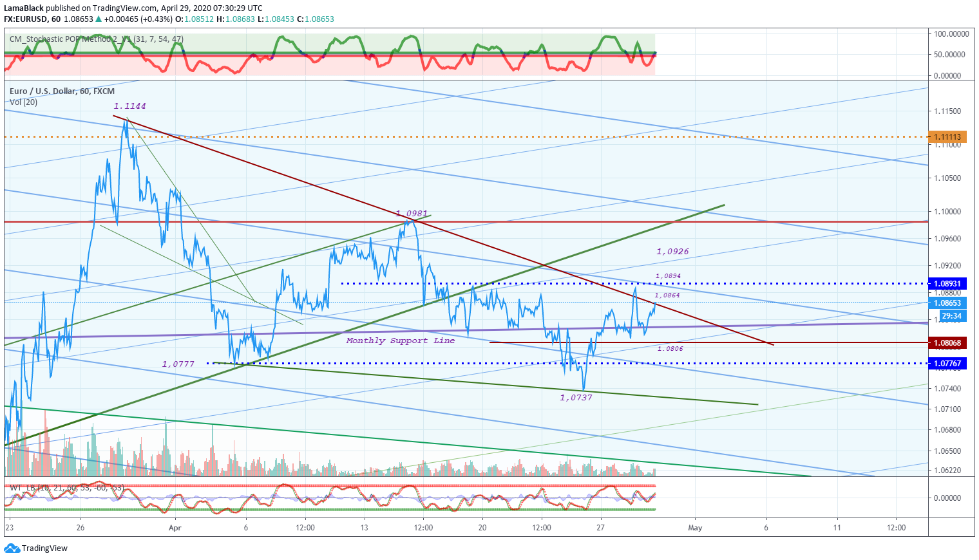Click the 1,0737 price annotation
Viewport: 979px width, 560px height.
pos(576,398)
